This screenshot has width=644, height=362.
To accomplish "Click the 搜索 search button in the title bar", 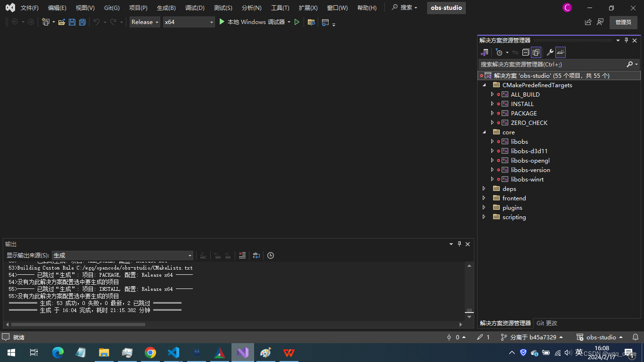I will [x=405, y=8].
